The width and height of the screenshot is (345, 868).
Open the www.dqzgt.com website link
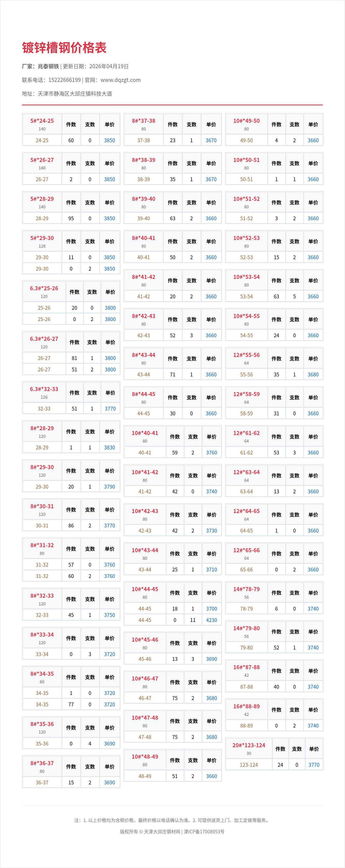coord(120,80)
